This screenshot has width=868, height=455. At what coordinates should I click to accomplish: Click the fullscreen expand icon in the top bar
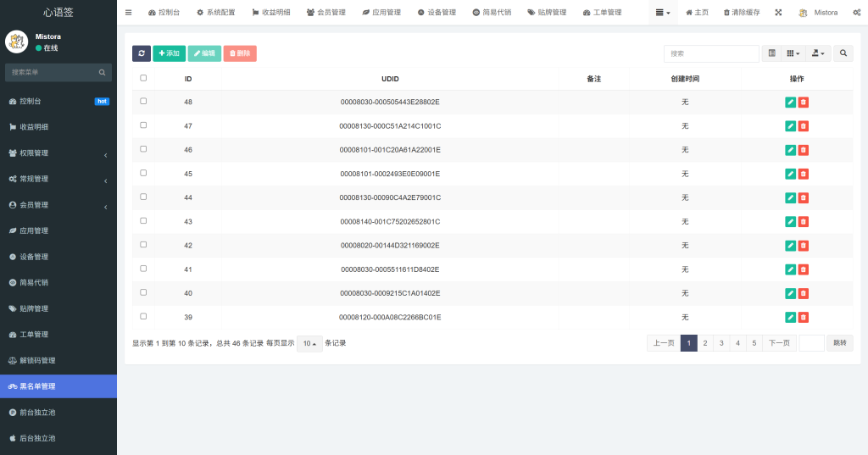coord(778,12)
